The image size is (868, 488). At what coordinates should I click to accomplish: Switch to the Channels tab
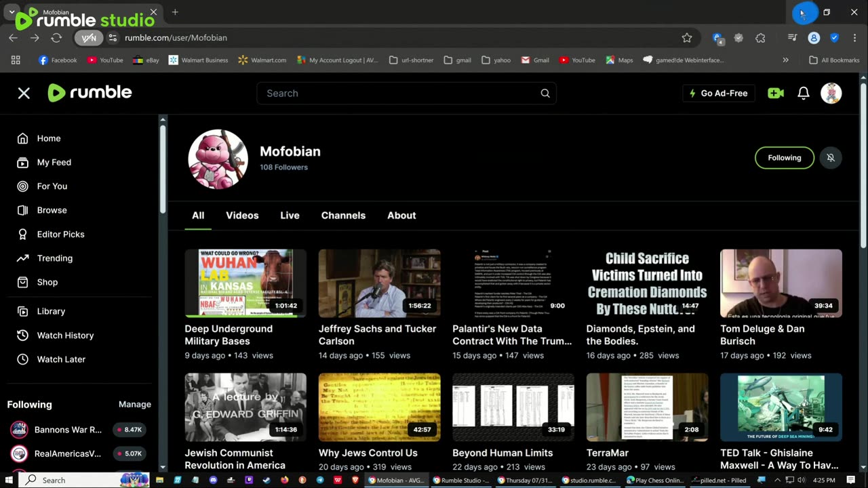tap(343, 216)
